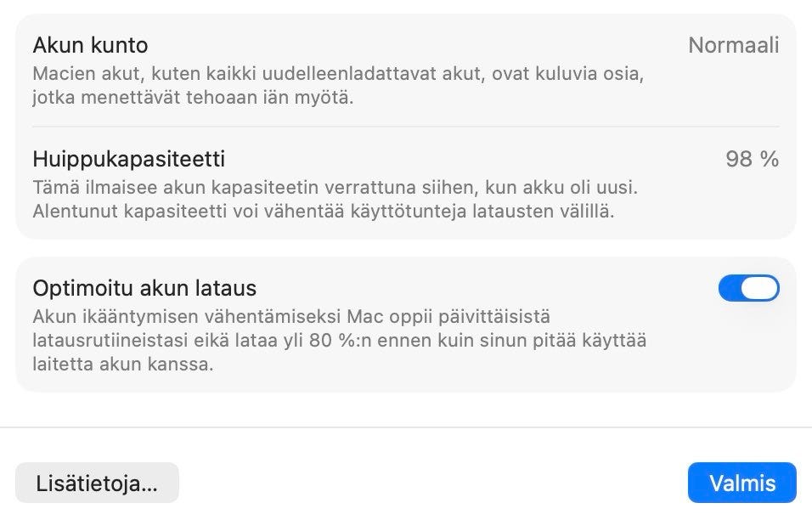Click the Huippukapasiteetti heading
This screenshot has width=812, height=520.
pyautogui.click(x=128, y=159)
